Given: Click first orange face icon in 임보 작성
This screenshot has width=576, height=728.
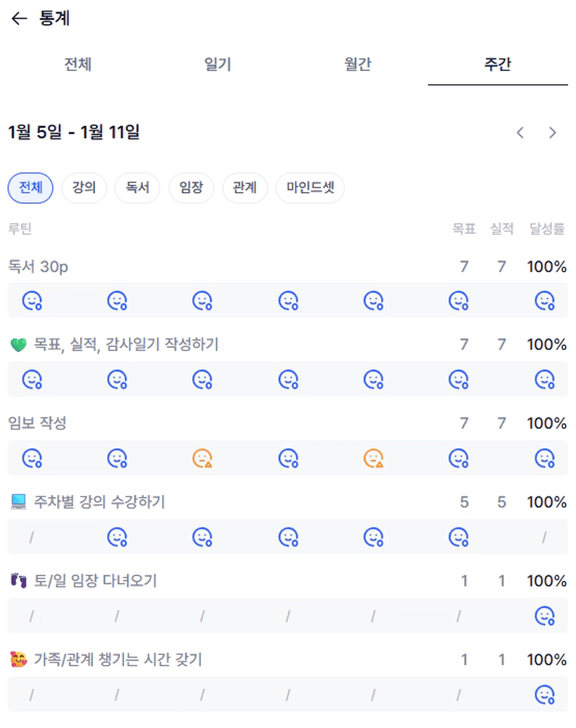Looking at the screenshot, I should [x=202, y=458].
